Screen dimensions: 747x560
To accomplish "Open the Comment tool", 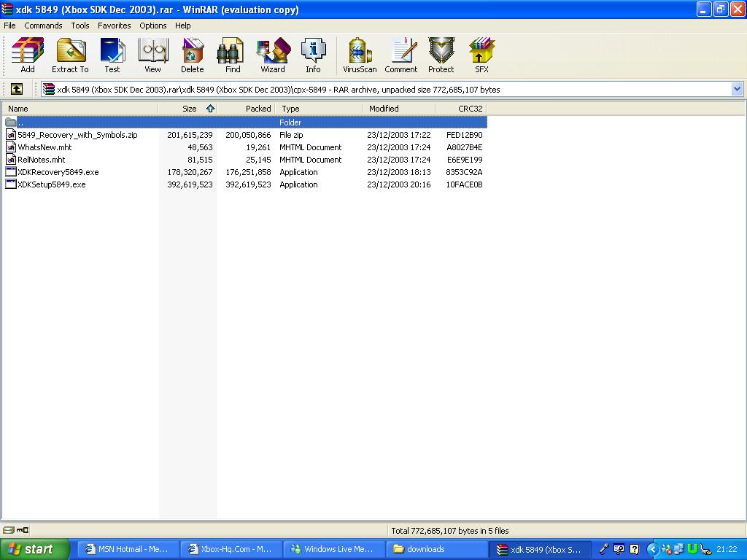I will tap(401, 55).
